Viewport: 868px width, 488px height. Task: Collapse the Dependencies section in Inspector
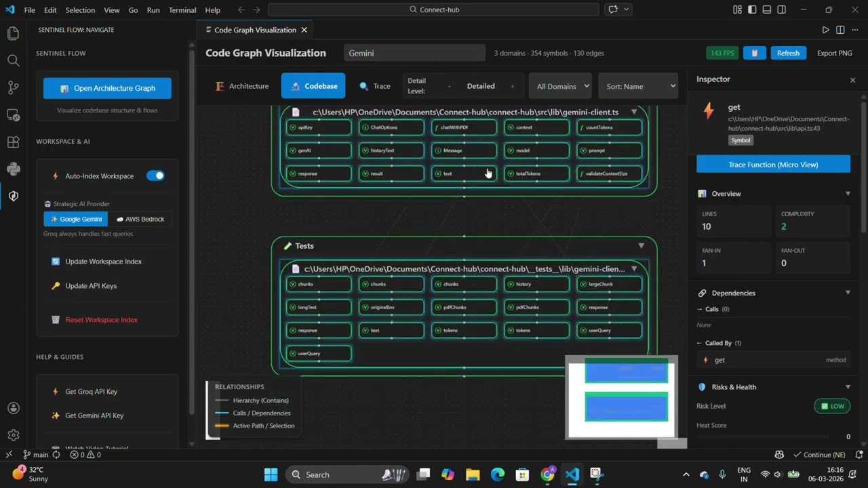coord(848,293)
